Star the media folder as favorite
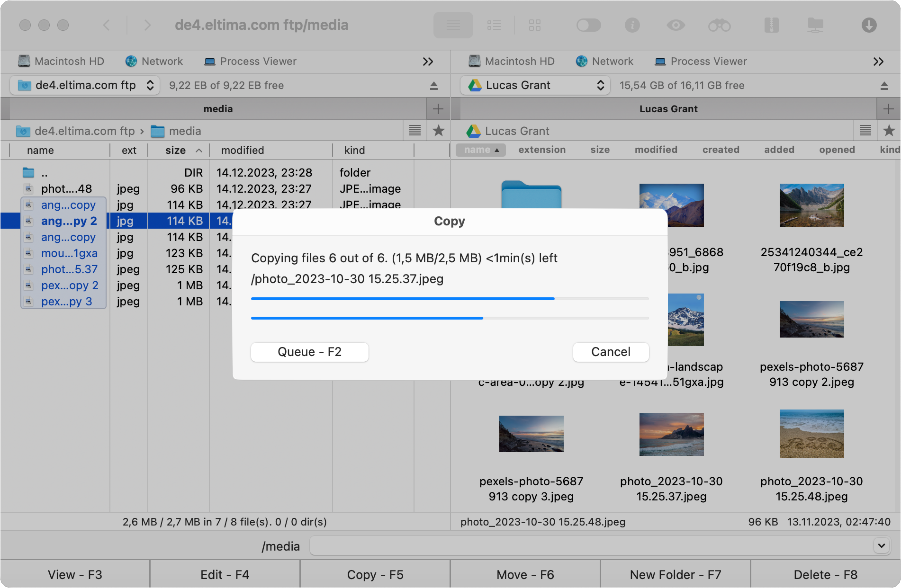 pos(438,131)
